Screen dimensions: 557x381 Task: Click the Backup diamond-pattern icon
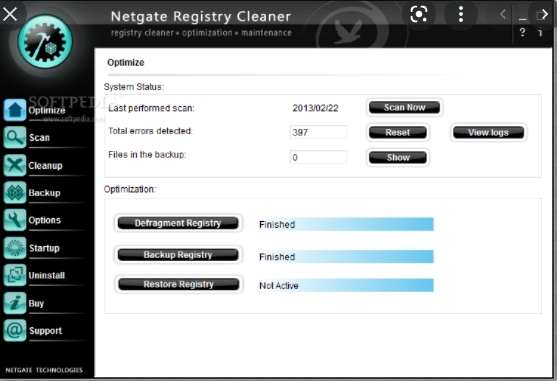[15, 192]
